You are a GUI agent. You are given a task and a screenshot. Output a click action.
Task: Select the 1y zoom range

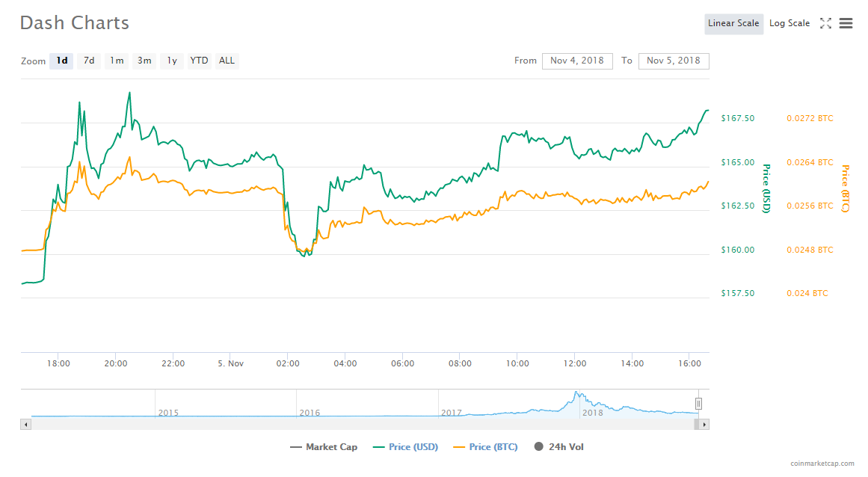pyautogui.click(x=172, y=61)
